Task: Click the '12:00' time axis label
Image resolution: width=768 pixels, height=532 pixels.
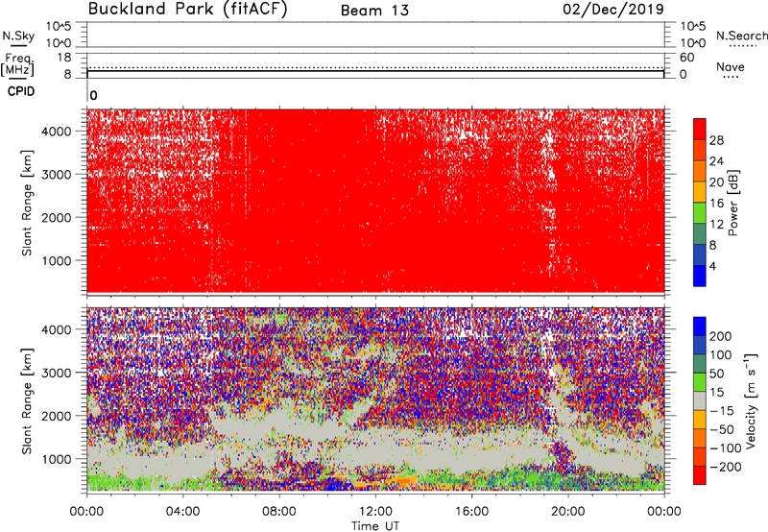Action: pos(375,512)
